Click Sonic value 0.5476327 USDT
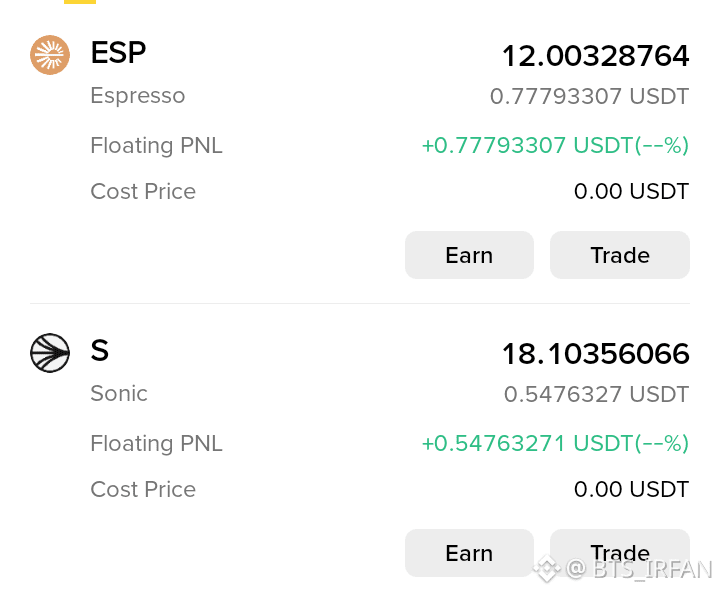Viewport: 720px width, 594px height. [x=596, y=394]
